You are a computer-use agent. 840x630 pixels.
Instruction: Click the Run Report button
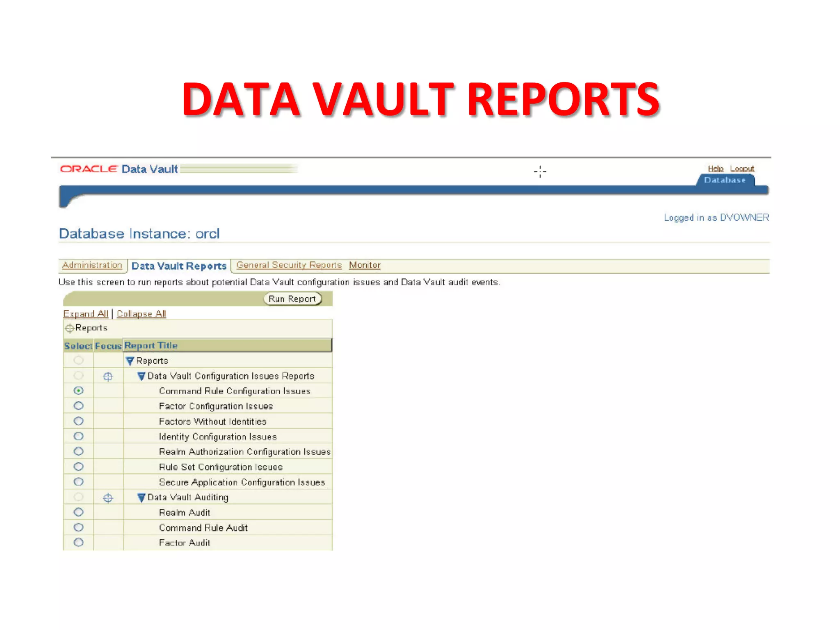point(292,299)
